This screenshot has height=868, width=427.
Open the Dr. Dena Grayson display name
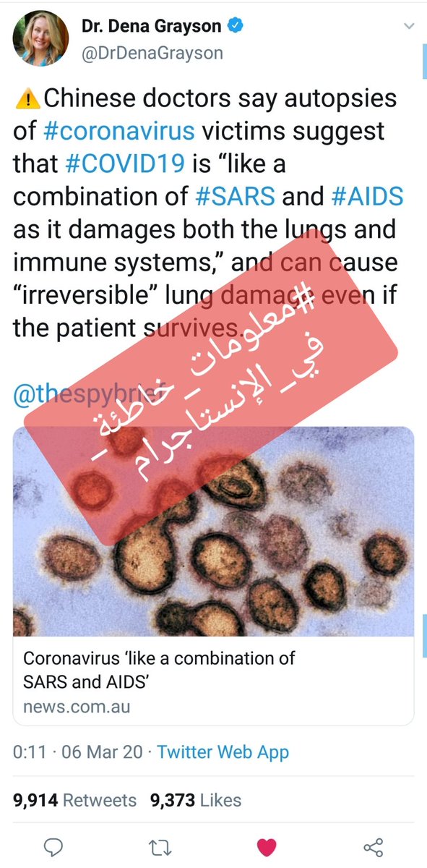(x=152, y=27)
